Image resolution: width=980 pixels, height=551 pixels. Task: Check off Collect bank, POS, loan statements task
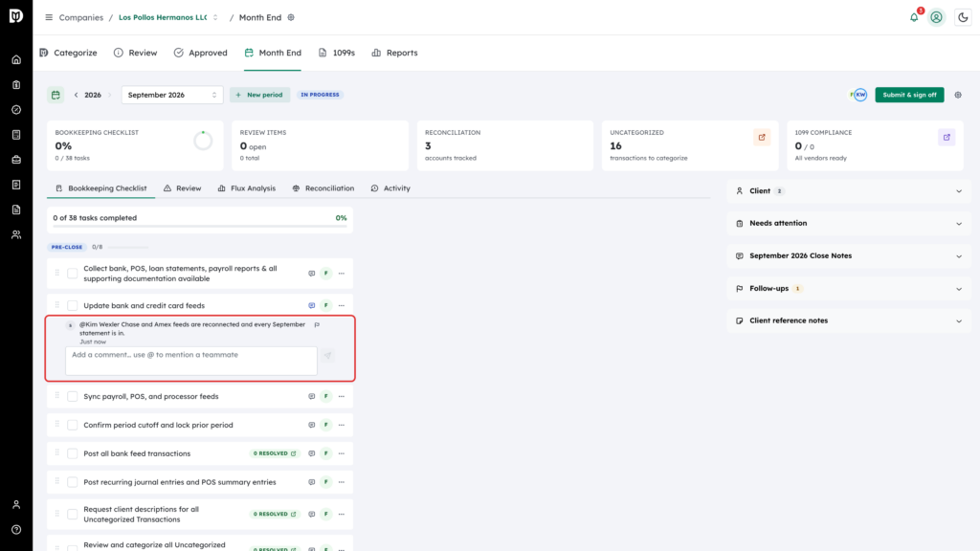coord(73,274)
